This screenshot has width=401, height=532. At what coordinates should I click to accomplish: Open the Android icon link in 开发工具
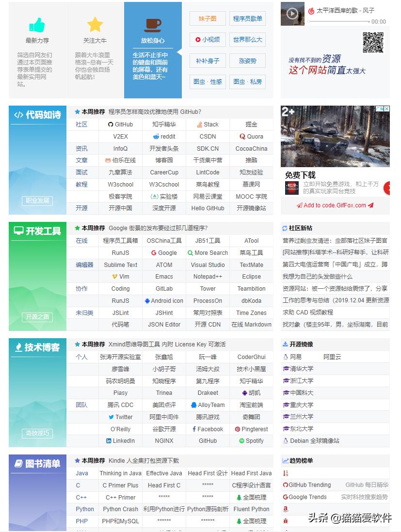(x=147, y=300)
